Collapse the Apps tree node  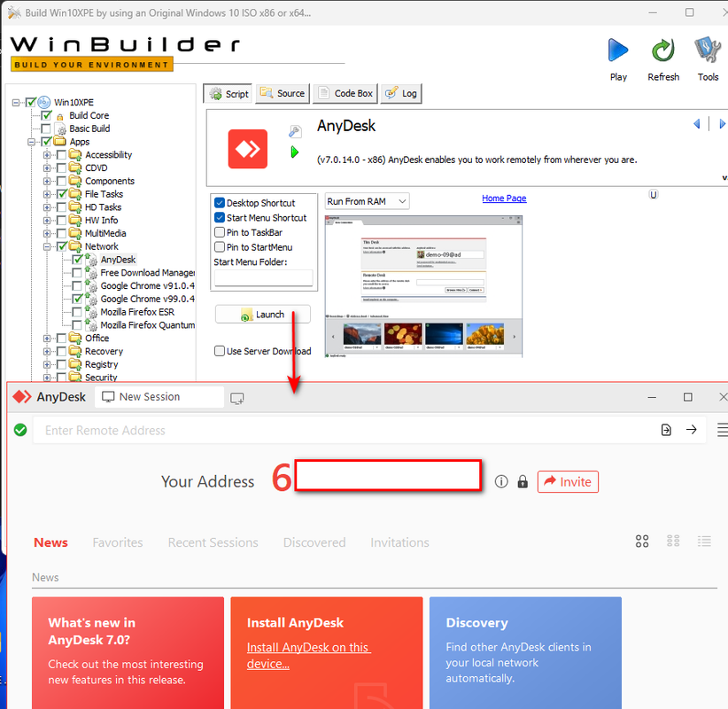tap(32, 142)
